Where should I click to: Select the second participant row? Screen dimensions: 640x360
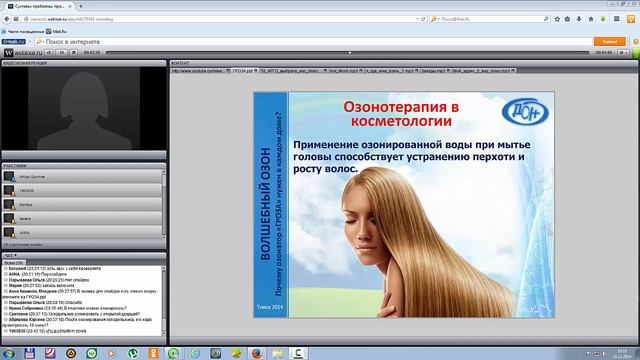[x=83, y=190]
